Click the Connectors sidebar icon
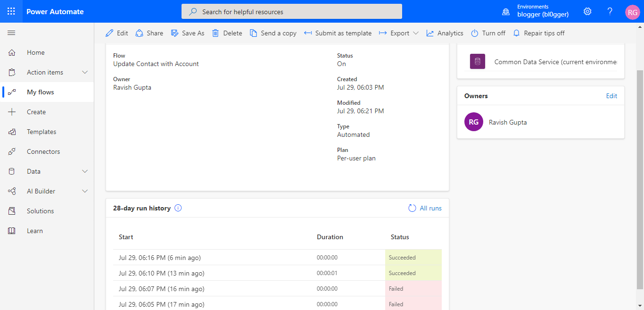The image size is (644, 310). click(x=11, y=151)
